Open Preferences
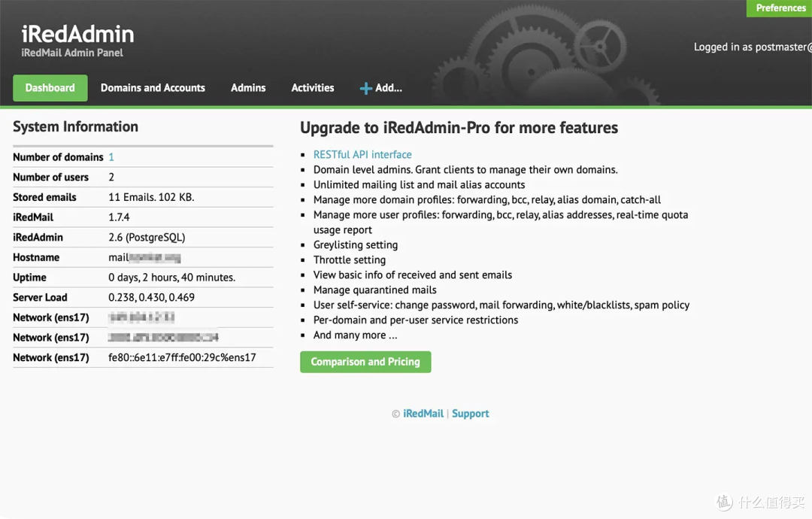This screenshot has width=812, height=519. pyautogui.click(x=780, y=8)
